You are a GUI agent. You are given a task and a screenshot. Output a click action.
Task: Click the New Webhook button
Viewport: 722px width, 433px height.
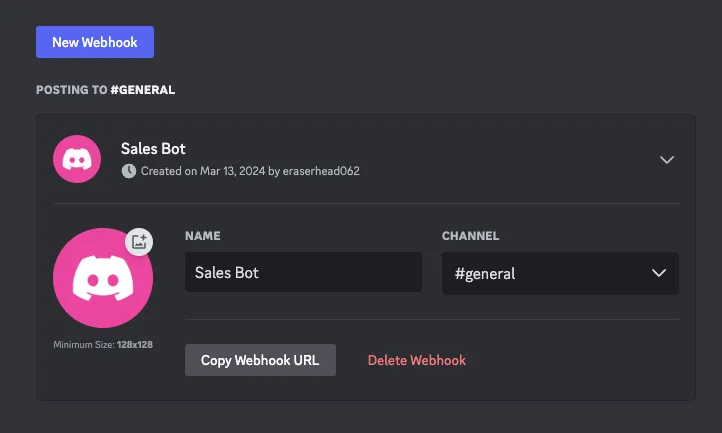point(95,42)
